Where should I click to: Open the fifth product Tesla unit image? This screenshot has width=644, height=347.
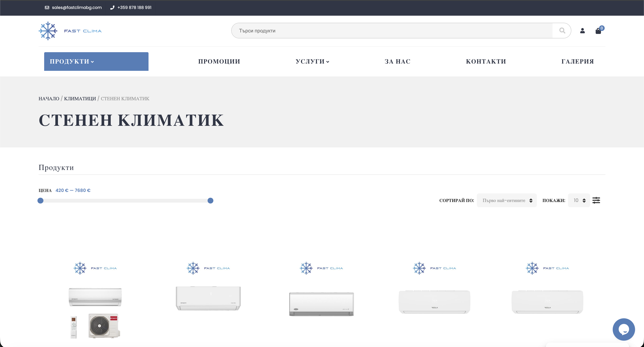[x=547, y=302]
